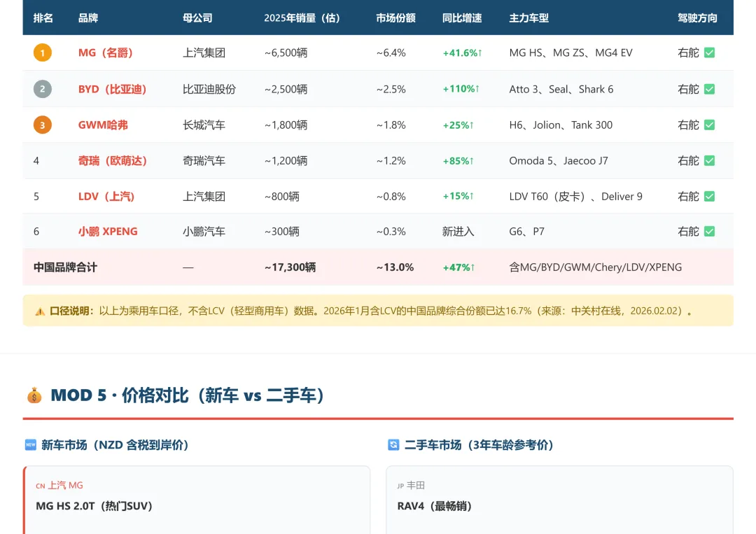Image resolution: width=756 pixels, height=534 pixels.
Task: Click the green check in 奇瑞 row
Action: pyautogui.click(x=709, y=160)
